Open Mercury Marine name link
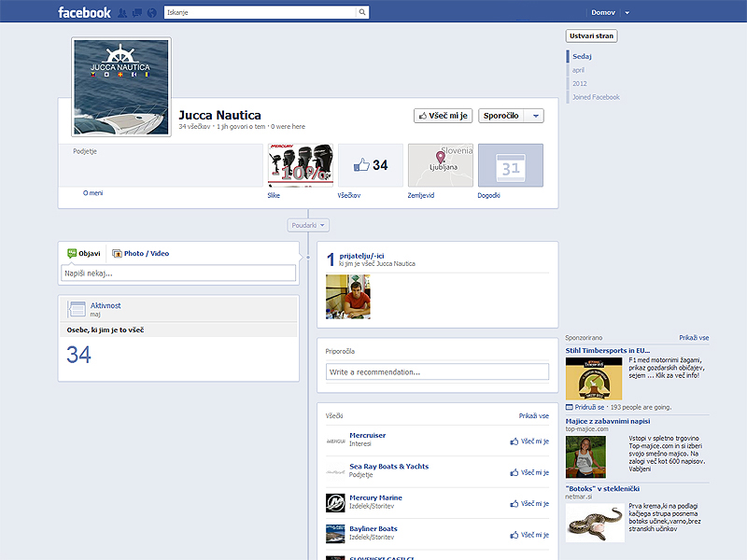The width and height of the screenshot is (747, 560). (375, 497)
